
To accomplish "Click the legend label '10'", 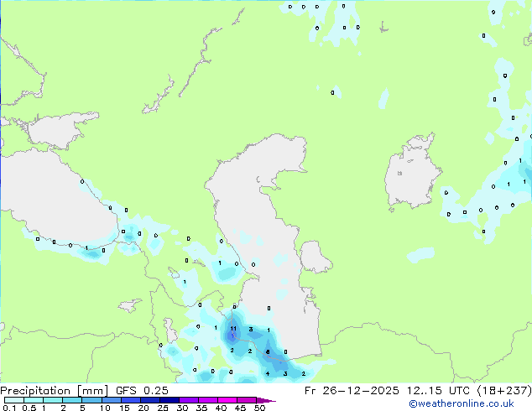I will click(x=105, y=408).
